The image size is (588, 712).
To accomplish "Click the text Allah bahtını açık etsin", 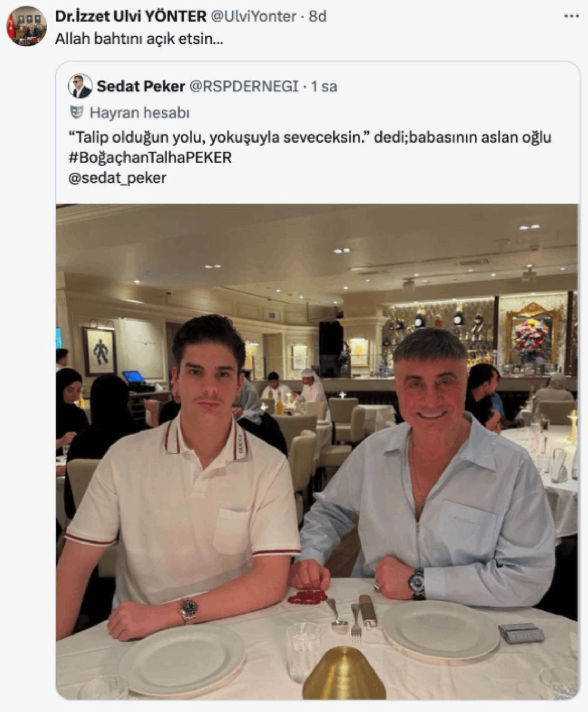I will [139, 39].
